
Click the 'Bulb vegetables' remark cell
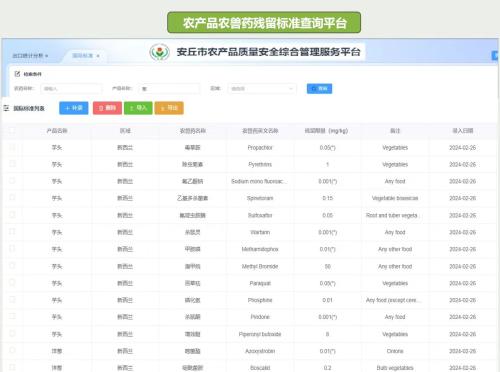point(395,368)
